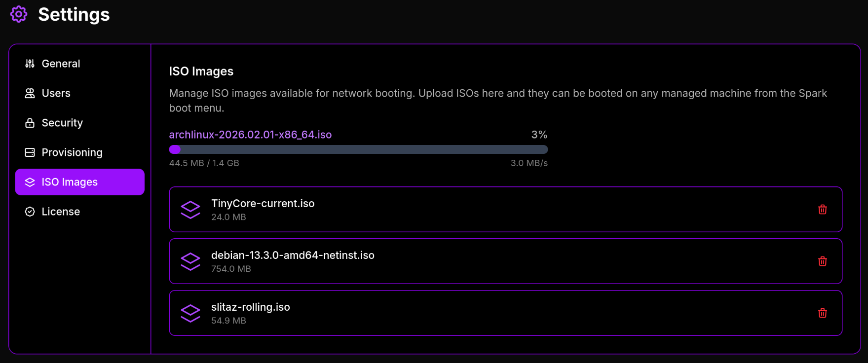Screen dimensions: 868x363
Task: Click the Security padlock icon
Action: tap(29, 122)
